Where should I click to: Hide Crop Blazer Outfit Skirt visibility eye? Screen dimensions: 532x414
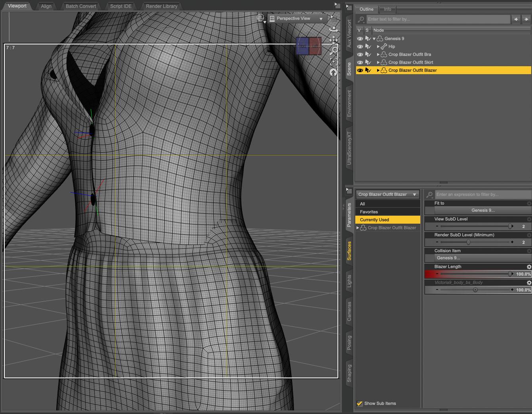point(360,62)
